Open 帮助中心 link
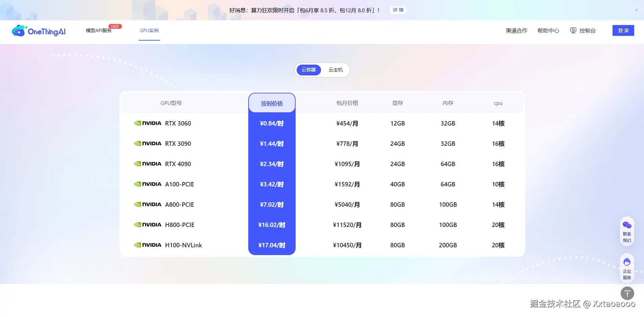The width and height of the screenshot is (644, 317). point(548,30)
